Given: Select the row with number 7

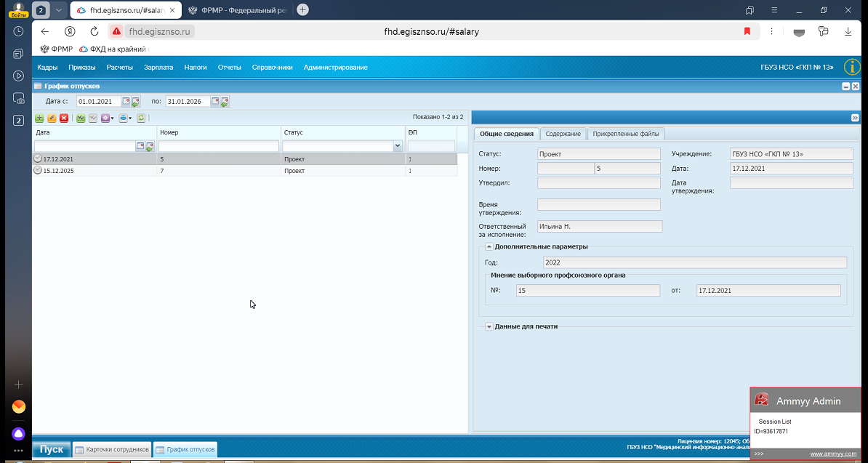Looking at the screenshot, I should tap(245, 171).
